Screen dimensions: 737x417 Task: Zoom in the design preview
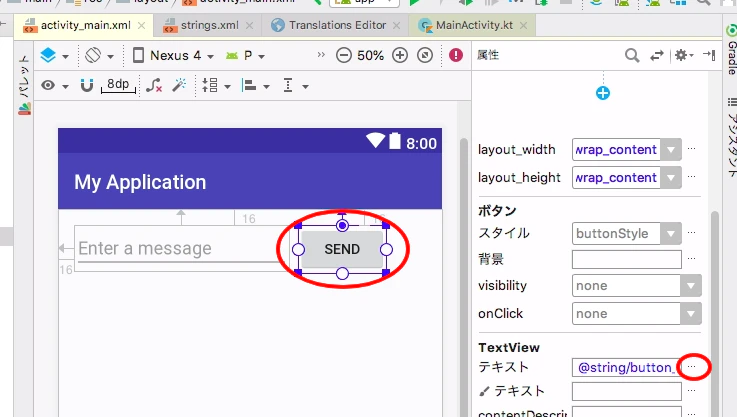tap(400, 55)
